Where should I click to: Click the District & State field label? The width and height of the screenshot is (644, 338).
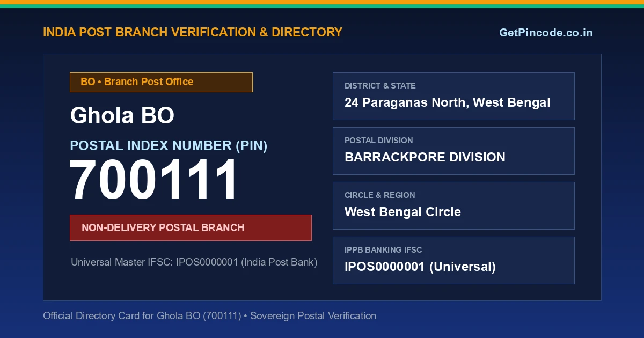pos(380,86)
